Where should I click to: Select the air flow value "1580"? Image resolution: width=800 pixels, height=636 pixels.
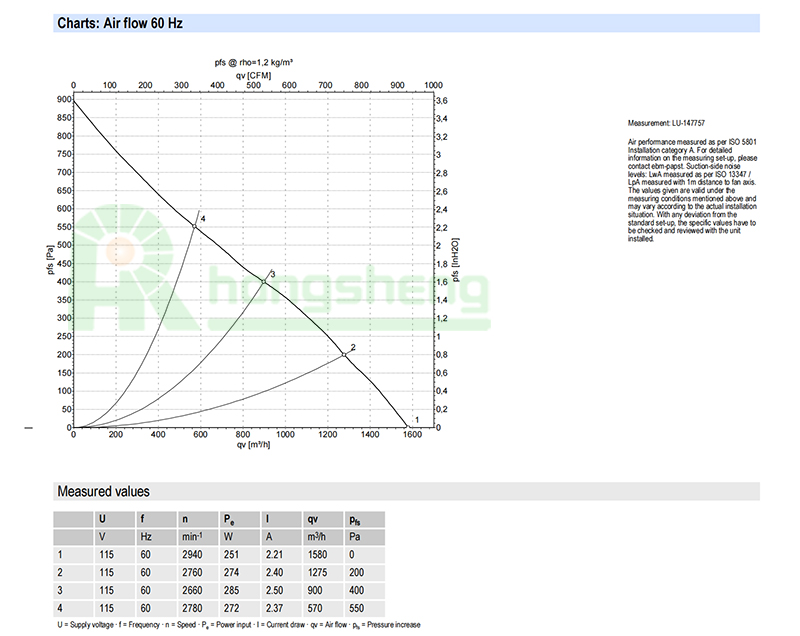click(x=317, y=555)
